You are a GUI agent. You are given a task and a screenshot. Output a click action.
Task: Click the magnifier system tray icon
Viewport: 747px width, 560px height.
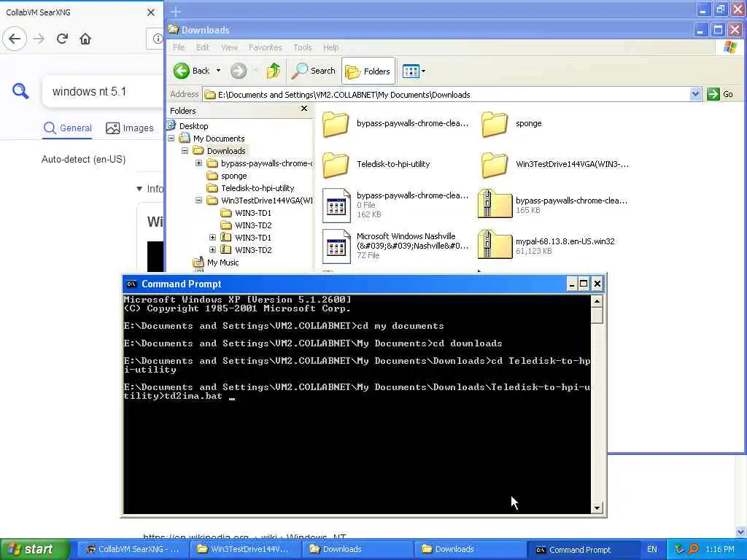point(694,550)
